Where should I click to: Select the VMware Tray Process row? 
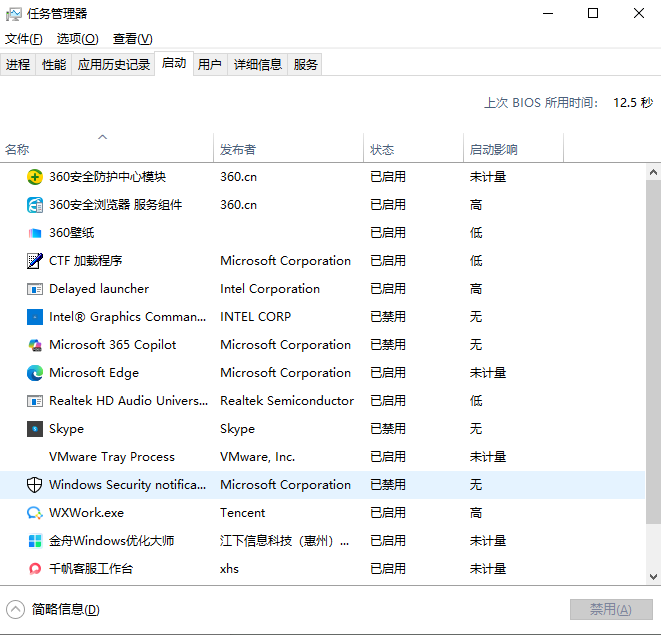(x=322, y=457)
